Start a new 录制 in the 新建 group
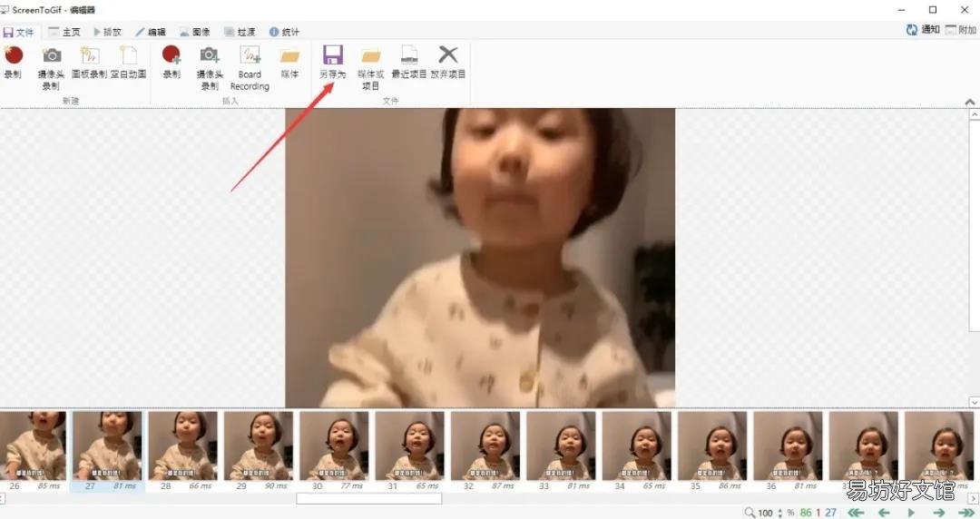 coord(13,62)
